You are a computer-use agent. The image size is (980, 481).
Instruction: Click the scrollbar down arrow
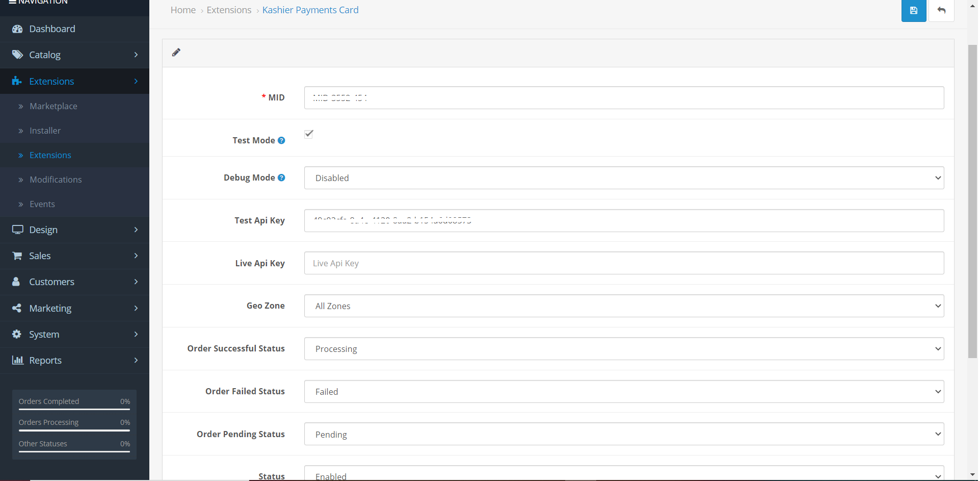click(973, 475)
